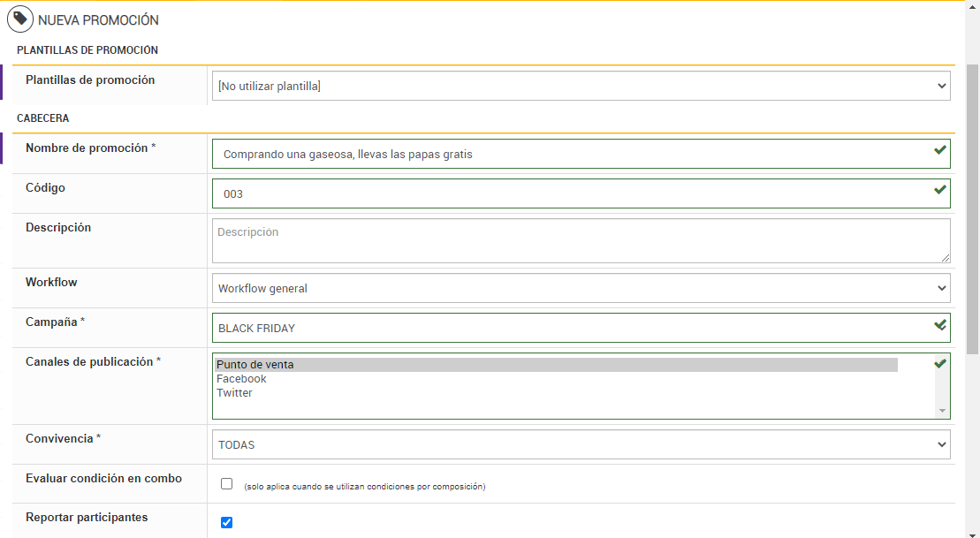Select Twitter in the publication channels list
Screen dimensions: 980x538
pyautogui.click(x=234, y=393)
